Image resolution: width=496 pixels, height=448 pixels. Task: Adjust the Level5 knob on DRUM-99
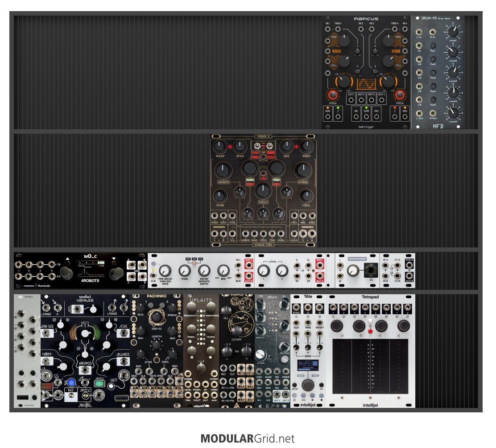pyautogui.click(x=453, y=112)
